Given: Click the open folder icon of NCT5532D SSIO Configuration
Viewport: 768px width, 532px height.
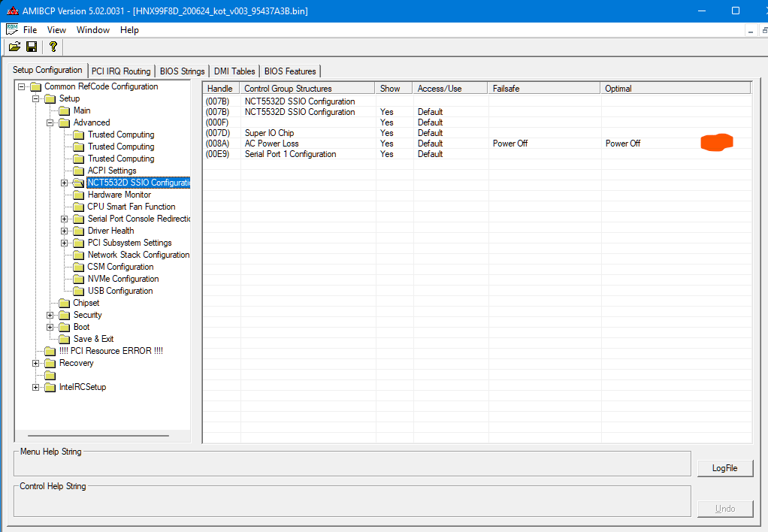Looking at the screenshot, I should (78, 183).
